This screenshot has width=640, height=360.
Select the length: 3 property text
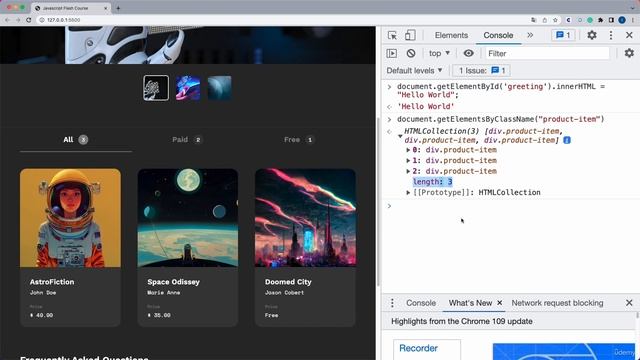(432, 182)
